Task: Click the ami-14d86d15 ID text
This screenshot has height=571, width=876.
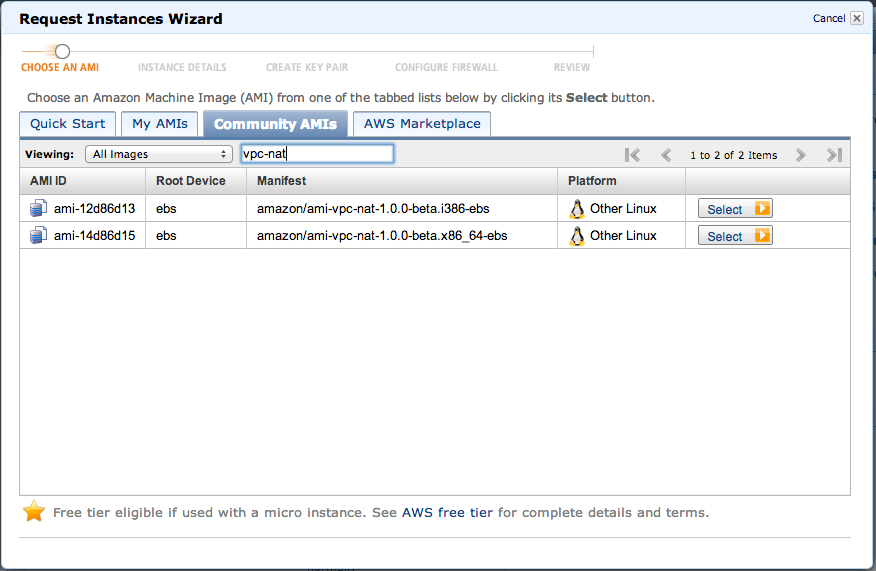Action: click(x=94, y=235)
